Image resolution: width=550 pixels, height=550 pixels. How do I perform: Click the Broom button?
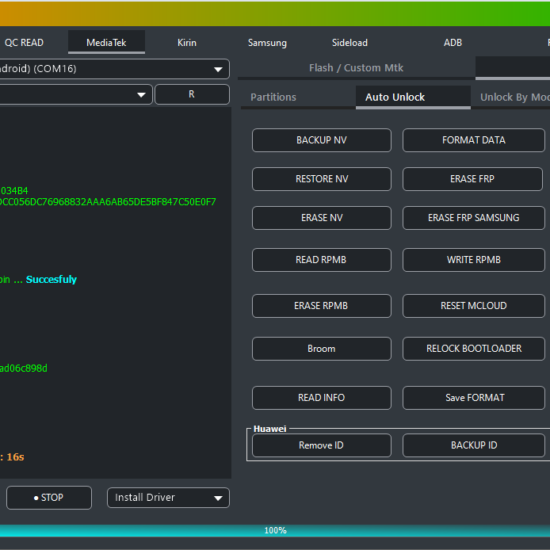tap(322, 349)
